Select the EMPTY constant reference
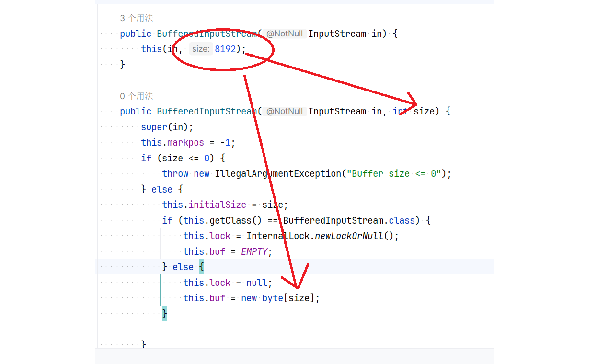Viewport: 609px width, 364px height. pos(254,251)
